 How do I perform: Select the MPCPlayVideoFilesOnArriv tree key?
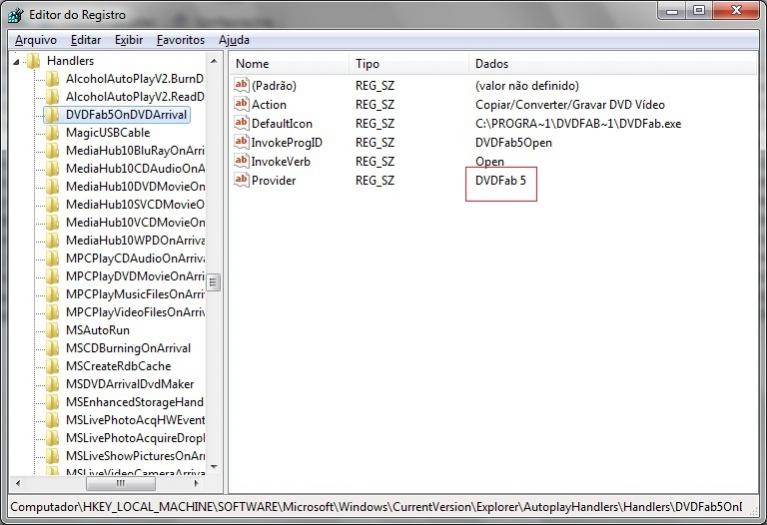tap(135, 312)
